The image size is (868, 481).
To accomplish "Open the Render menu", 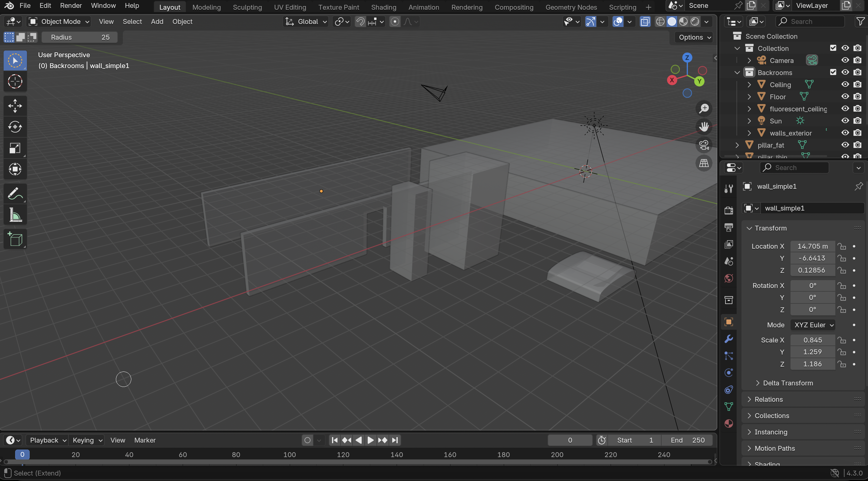I will pos(71,5).
